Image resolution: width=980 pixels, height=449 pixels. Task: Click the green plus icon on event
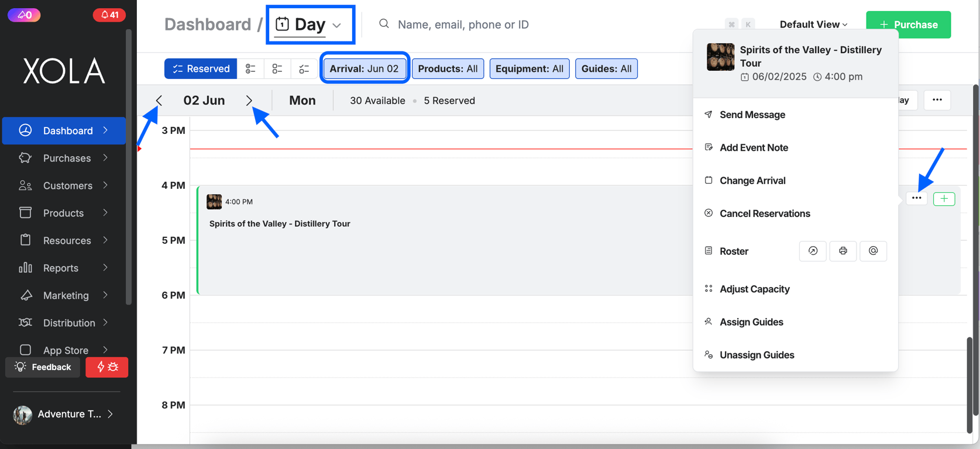944,199
